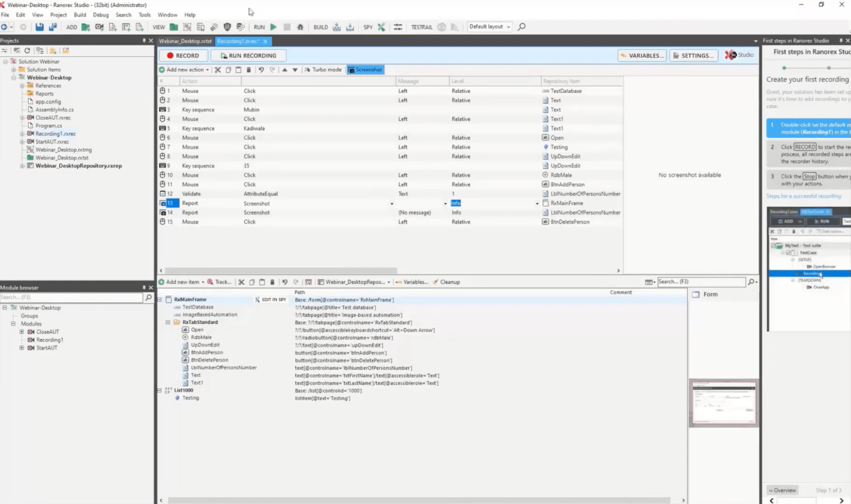Open the Debug menu
The height and width of the screenshot is (504, 851).
(x=101, y=15)
